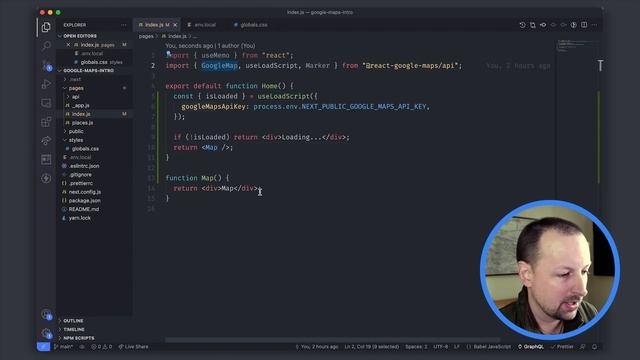The image size is (640, 360).
Task: Click Spaces: 2 indentation setting
Action: pos(416,347)
